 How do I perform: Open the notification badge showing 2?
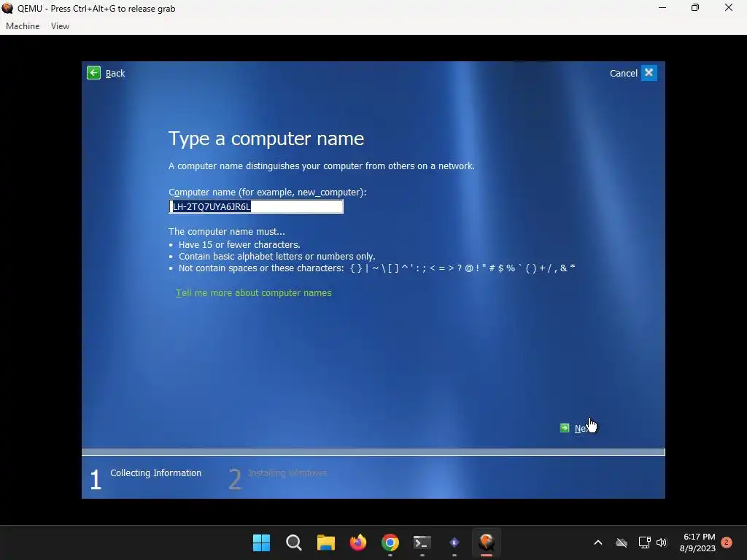tap(727, 542)
